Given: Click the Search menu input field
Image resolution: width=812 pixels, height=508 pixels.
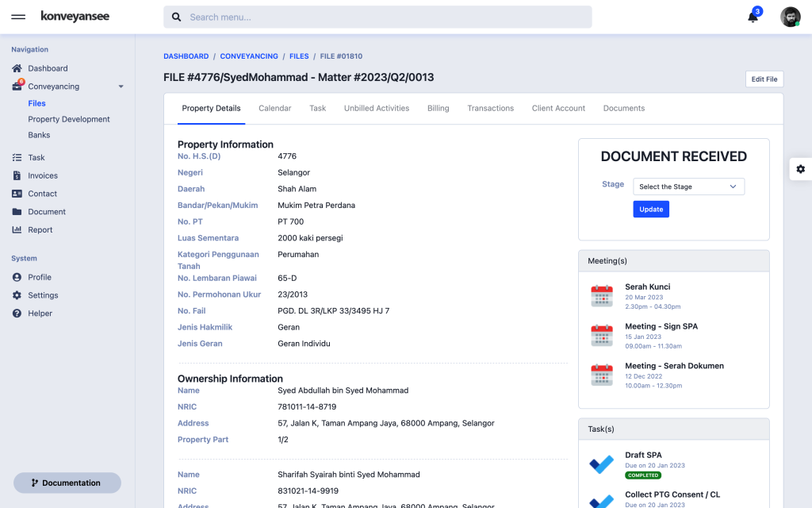Looking at the screenshot, I should [x=379, y=16].
